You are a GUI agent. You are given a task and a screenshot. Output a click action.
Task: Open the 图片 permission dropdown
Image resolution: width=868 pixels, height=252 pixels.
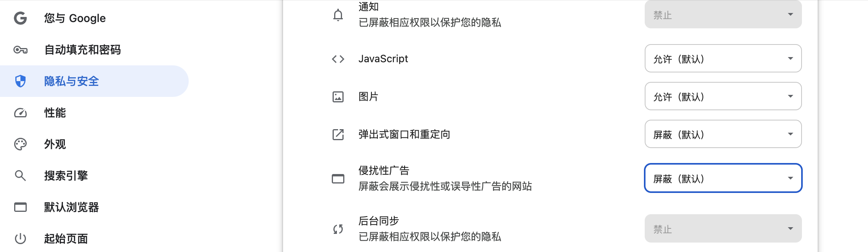click(723, 96)
